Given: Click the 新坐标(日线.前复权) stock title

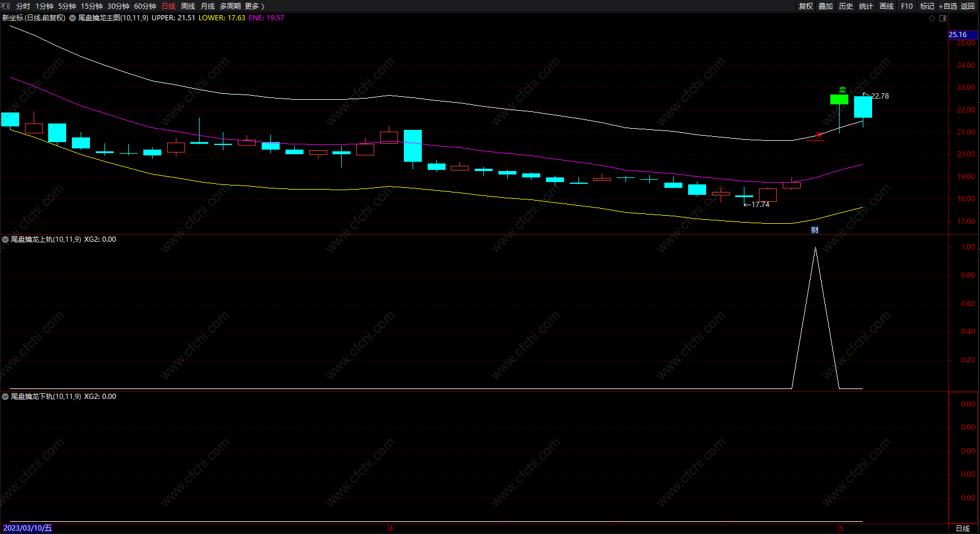Looking at the screenshot, I should point(34,18).
